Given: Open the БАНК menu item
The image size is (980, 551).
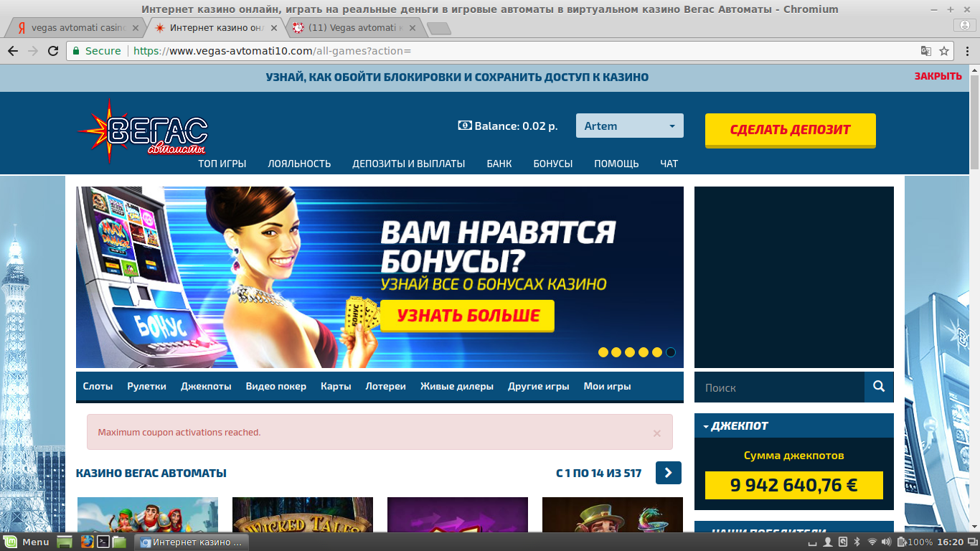Looking at the screenshot, I should [499, 164].
